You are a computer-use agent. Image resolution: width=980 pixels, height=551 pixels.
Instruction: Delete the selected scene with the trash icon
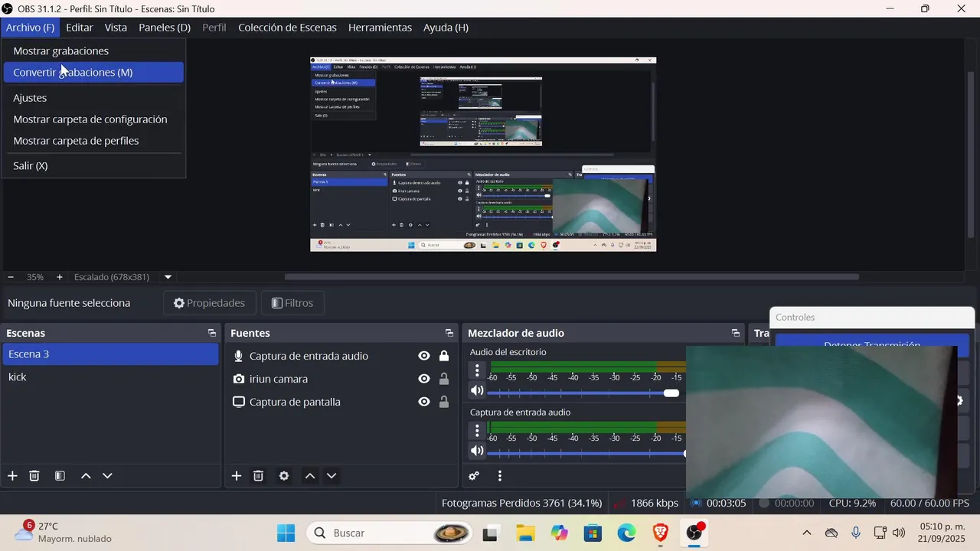34,476
